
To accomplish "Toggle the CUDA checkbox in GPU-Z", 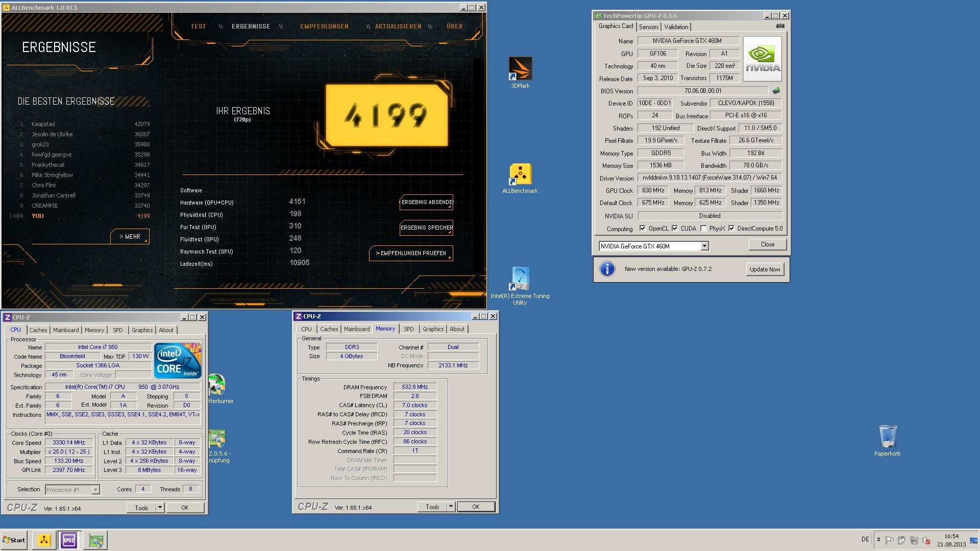I will [675, 229].
